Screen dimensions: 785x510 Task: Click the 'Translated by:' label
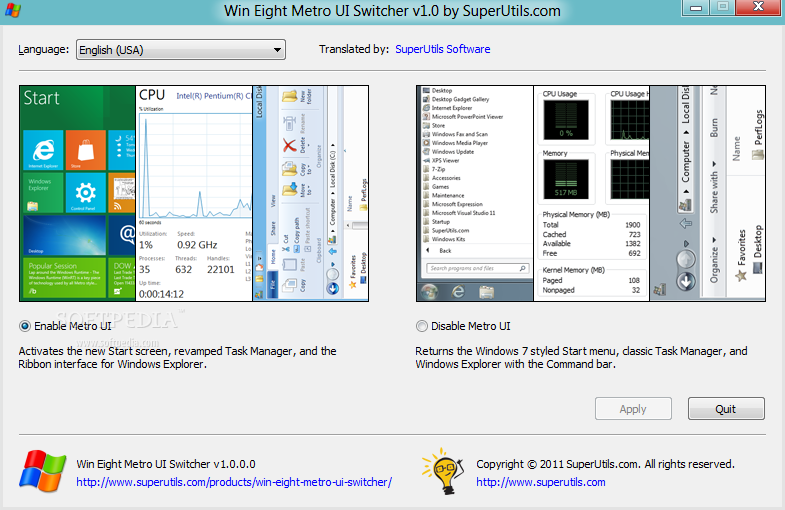[x=354, y=49]
